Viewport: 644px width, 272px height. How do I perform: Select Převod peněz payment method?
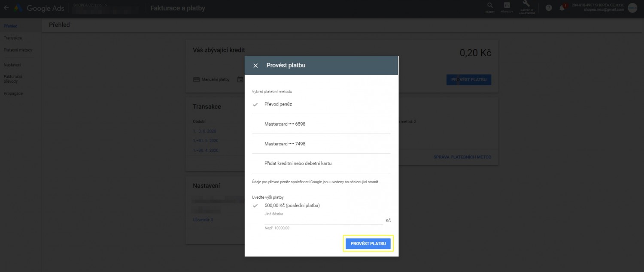321,104
